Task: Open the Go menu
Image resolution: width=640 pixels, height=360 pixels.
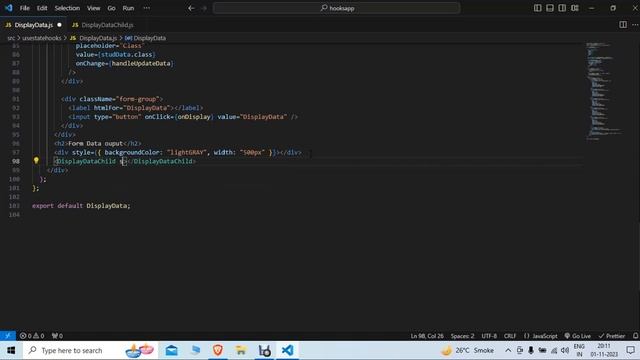Action: pos(111,8)
